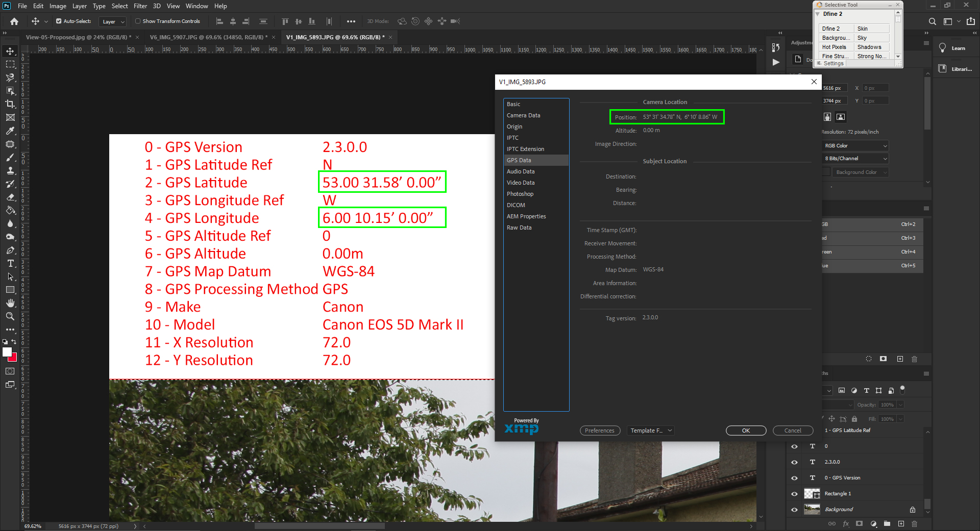Select the Hand tool
Viewport: 980px width, 531px height.
[10, 303]
